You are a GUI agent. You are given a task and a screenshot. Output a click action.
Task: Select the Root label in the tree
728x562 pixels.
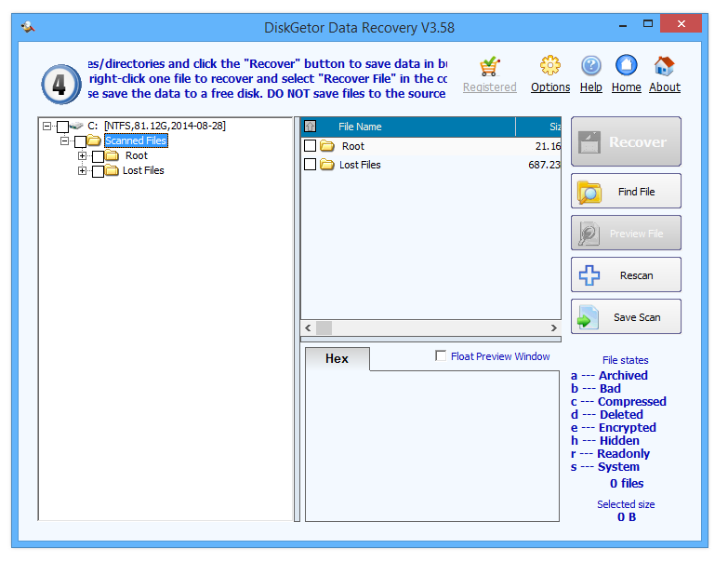click(x=137, y=155)
